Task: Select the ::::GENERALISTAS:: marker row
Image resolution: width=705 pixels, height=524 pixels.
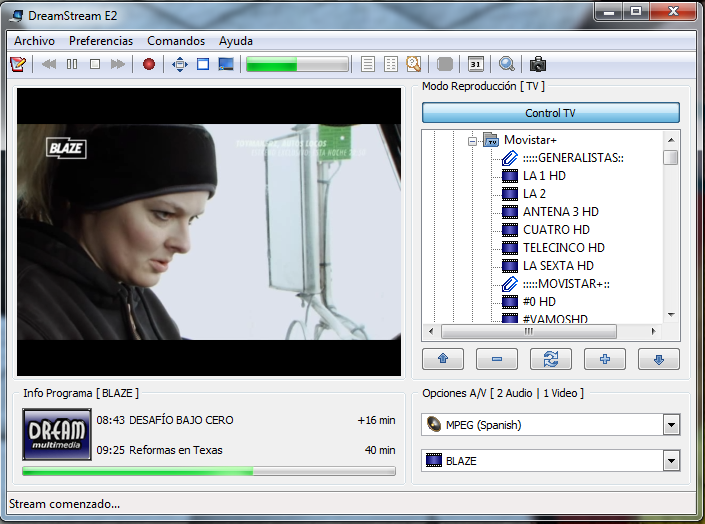Action: point(573,158)
